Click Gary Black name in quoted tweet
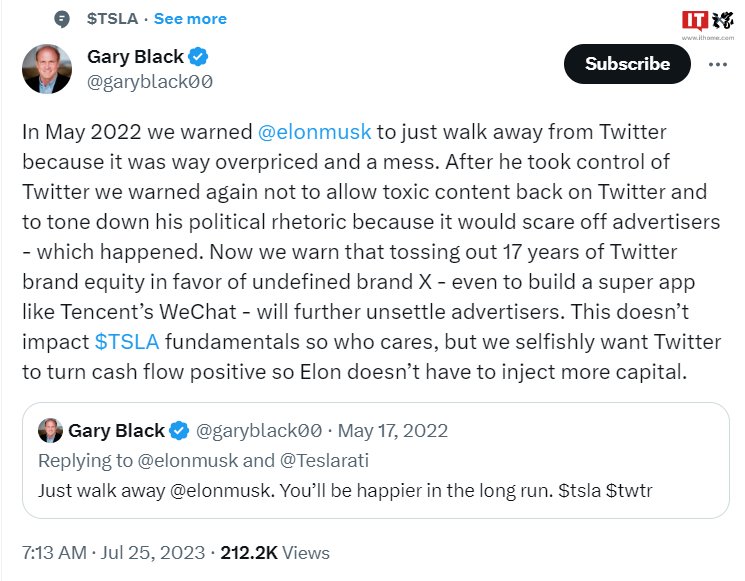The width and height of the screenshot is (745, 581). point(116,430)
